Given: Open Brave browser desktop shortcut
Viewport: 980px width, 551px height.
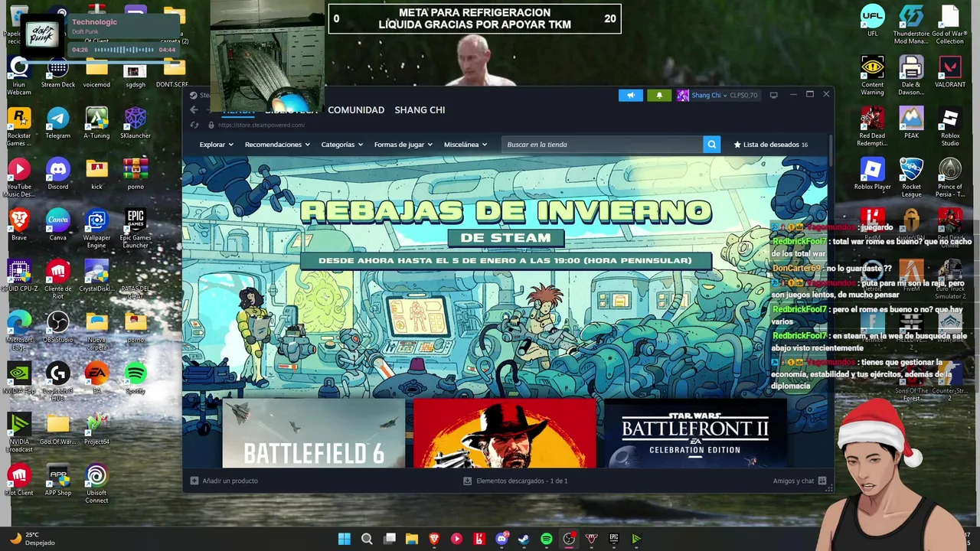Looking at the screenshot, I should coord(19,225).
